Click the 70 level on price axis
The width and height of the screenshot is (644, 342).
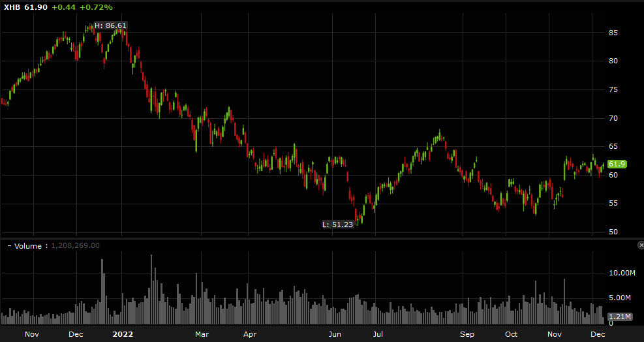tap(613, 118)
